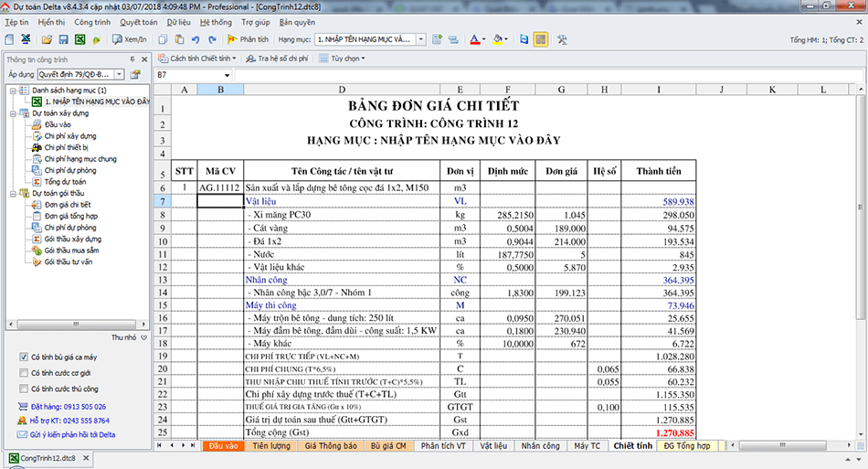Open the Dữ liệu menu

pyautogui.click(x=179, y=21)
